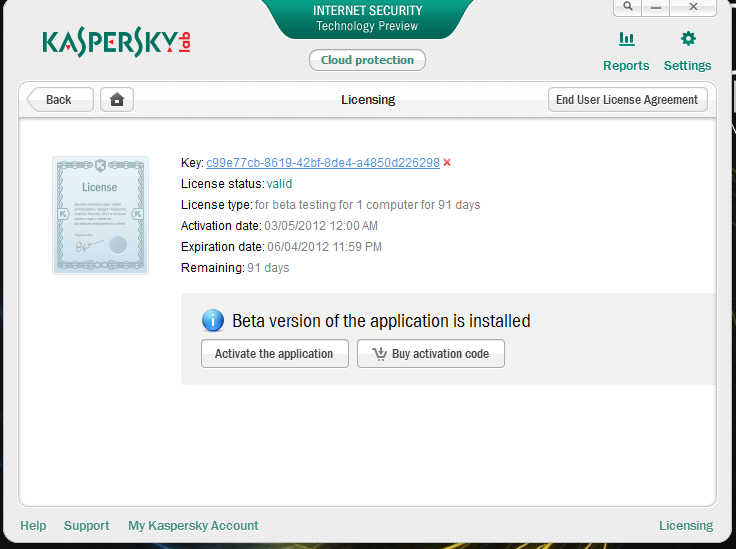Click the Licensing page title
736x549 pixels.
pyautogui.click(x=368, y=99)
